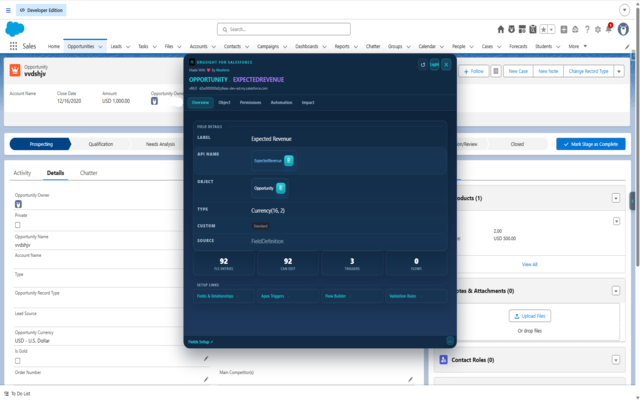Click the Salesforce search box
Screen dimensions: 640x400
[x=284, y=29]
